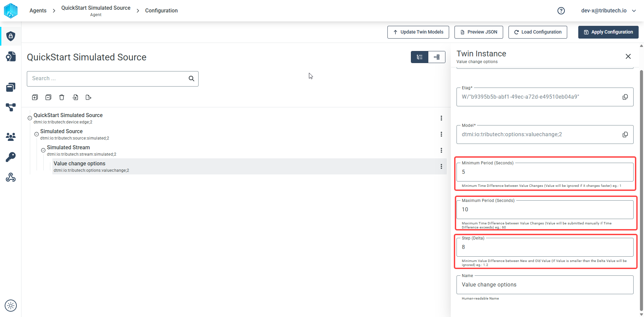Switch to tree list view toggle
The height and width of the screenshot is (317, 644).
point(420,57)
